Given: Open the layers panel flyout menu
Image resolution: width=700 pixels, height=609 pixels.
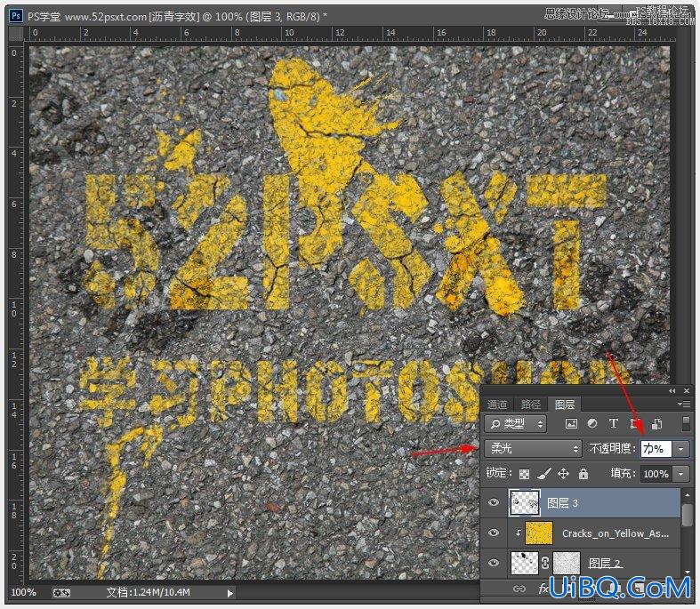Looking at the screenshot, I should (684, 405).
